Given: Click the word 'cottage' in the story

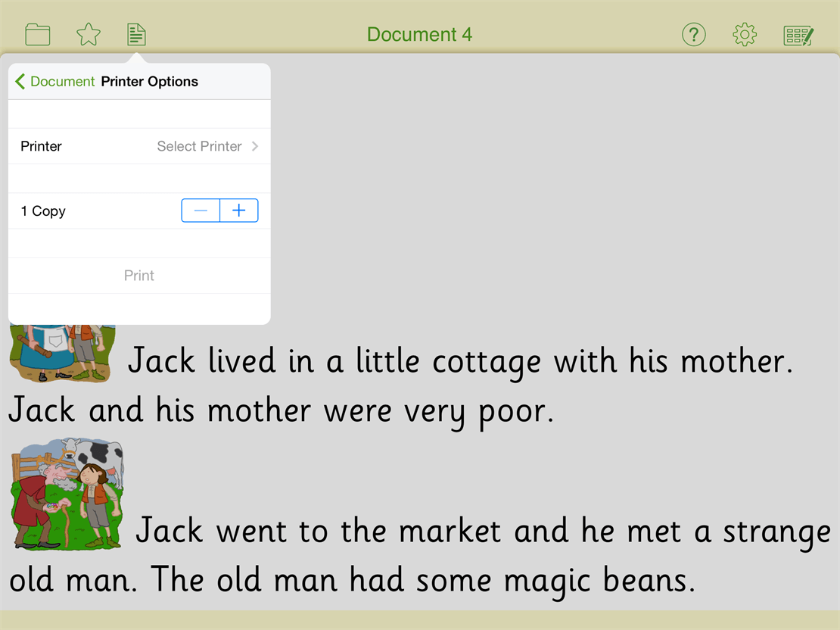Looking at the screenshot, I should pos(487,362).
